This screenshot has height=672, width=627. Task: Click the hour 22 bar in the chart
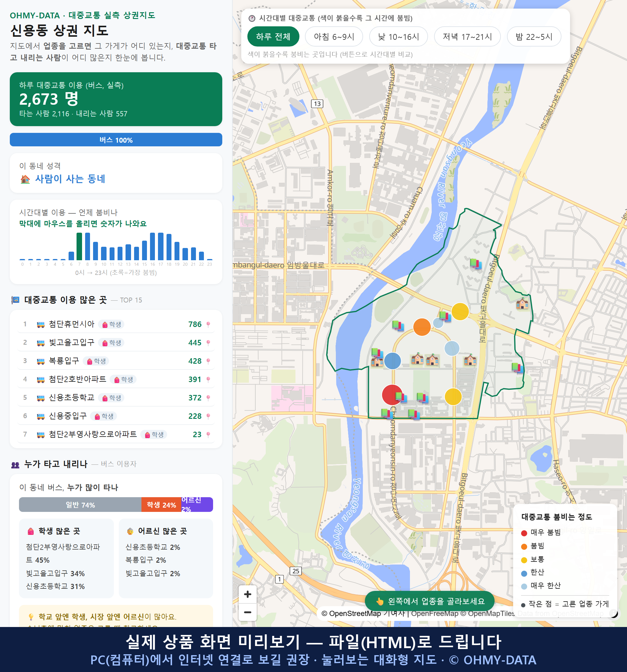[201, 256]
